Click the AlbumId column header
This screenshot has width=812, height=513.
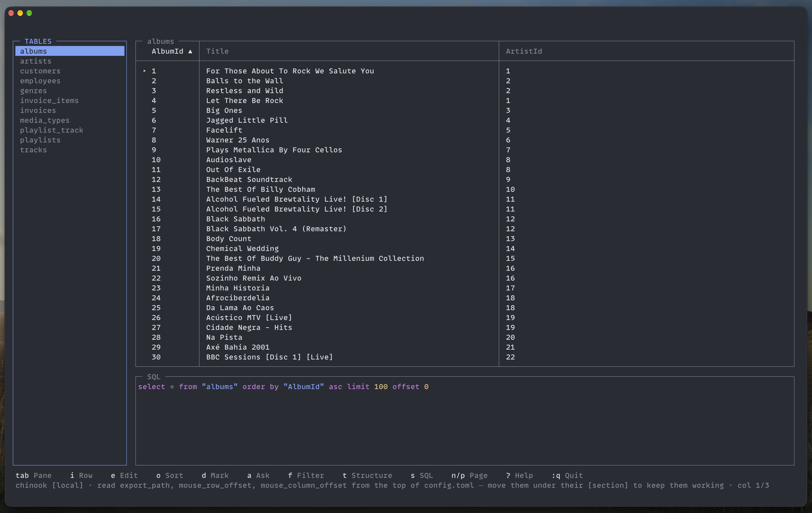(167, 51)
